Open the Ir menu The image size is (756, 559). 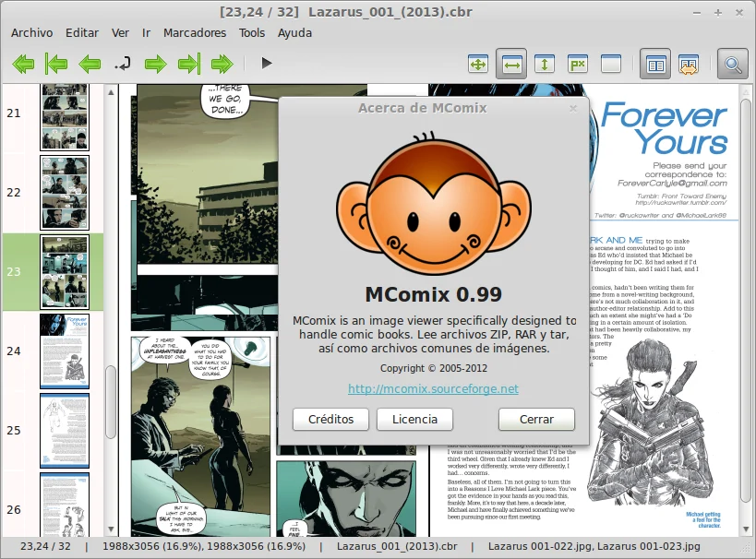(146, 33)
